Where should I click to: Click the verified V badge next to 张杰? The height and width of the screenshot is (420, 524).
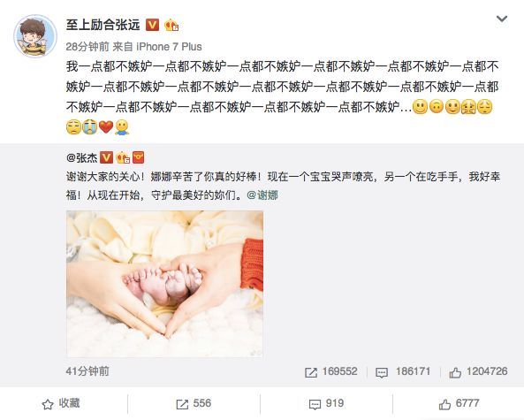tap(107, 157)
